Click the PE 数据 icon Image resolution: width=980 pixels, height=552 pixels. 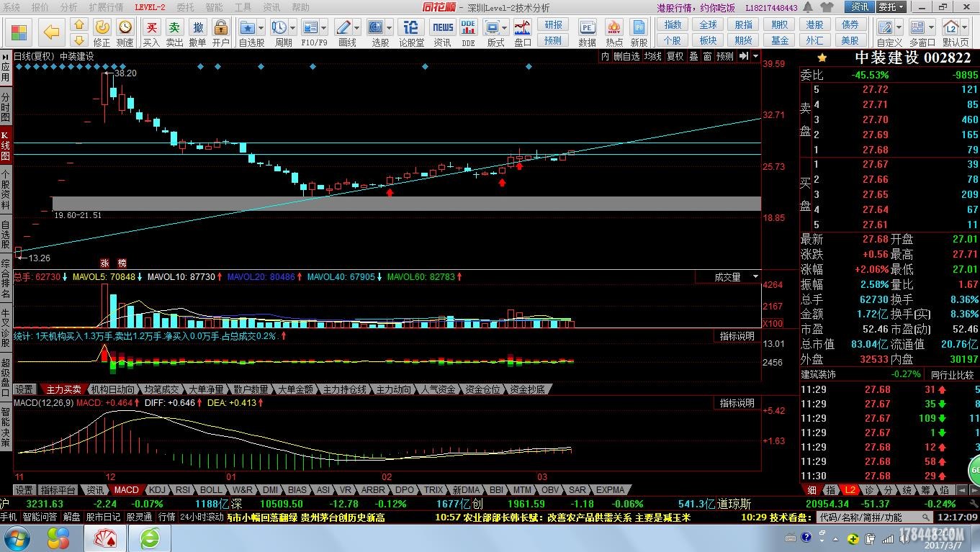[587, 32]
